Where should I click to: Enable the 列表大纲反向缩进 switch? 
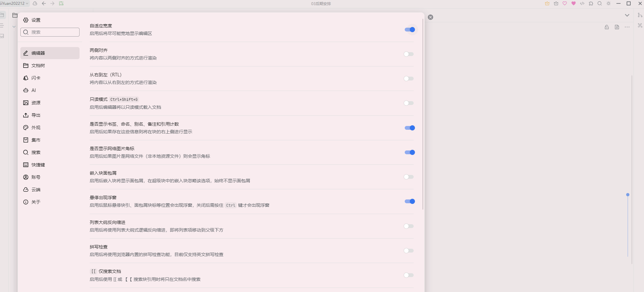pos(409,226)
